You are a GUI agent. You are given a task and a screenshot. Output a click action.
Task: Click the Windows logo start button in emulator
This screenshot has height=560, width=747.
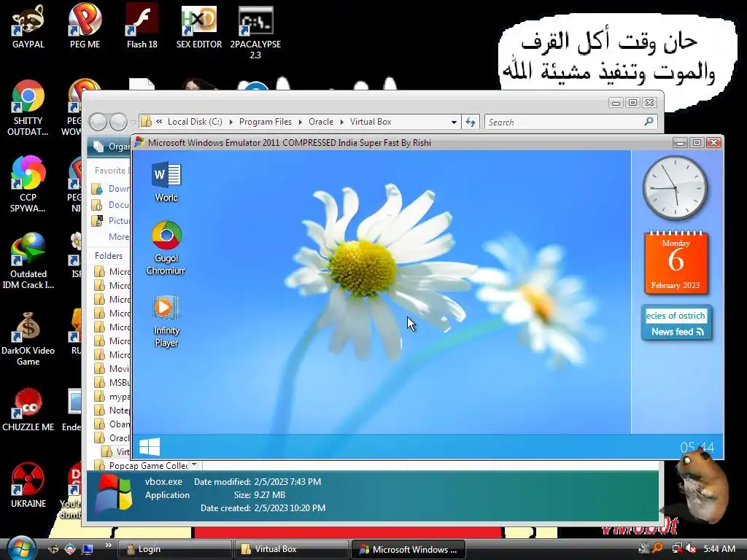[150, 447]
